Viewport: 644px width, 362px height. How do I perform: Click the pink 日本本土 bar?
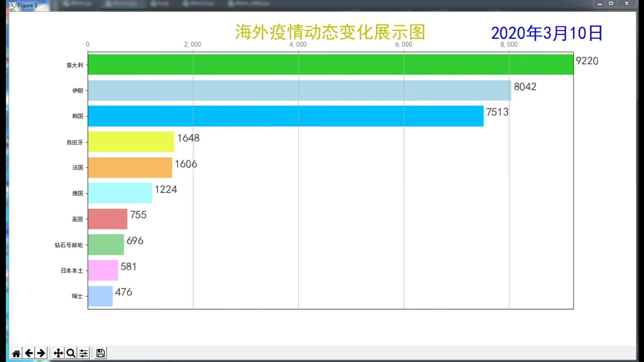tap(103, 270)
